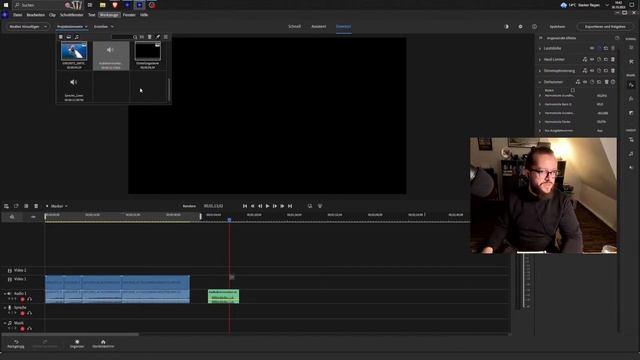
Task: Open the Bearbeiten menu
Action: click(x=36, y=15)
